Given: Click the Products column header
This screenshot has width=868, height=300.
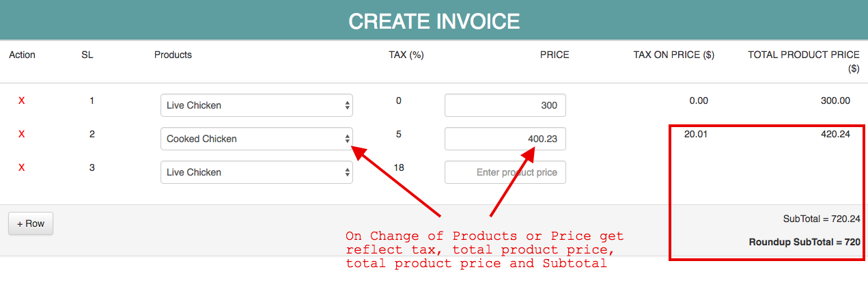Looking at the screenshot, I should [x=173, y=55].
